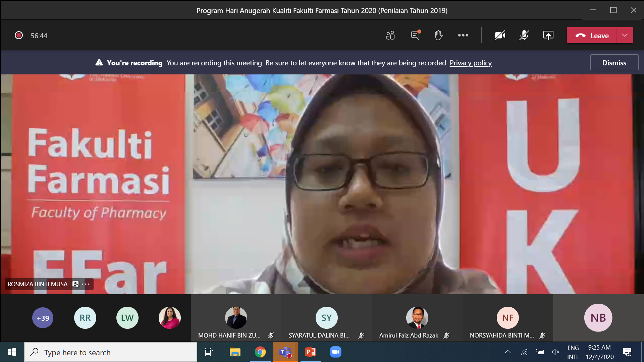The width and height of the screenshot is (644, 362).
Task: Open PowerPoint from the taskbar
Action: 310,352
